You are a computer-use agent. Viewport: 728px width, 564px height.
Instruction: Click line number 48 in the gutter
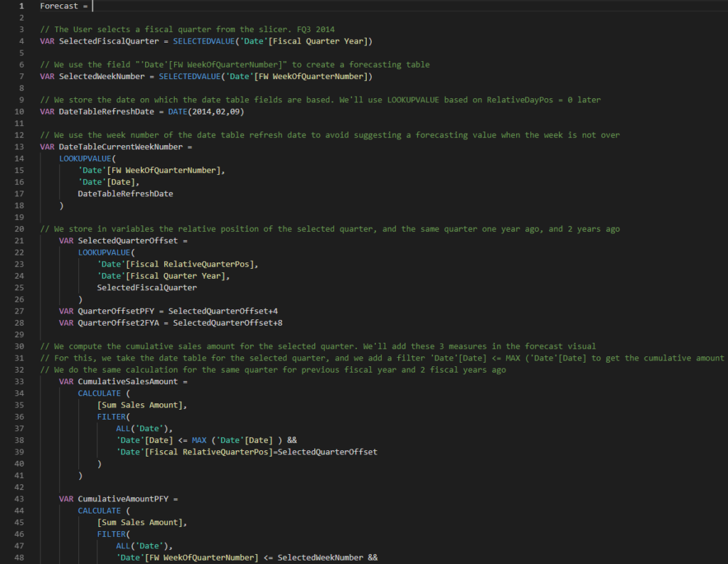coord(20,557)
